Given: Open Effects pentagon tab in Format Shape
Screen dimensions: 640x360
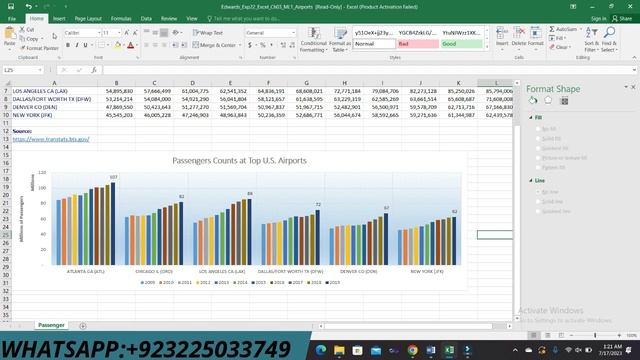Looking at the screenshot, I should [548, 100].
